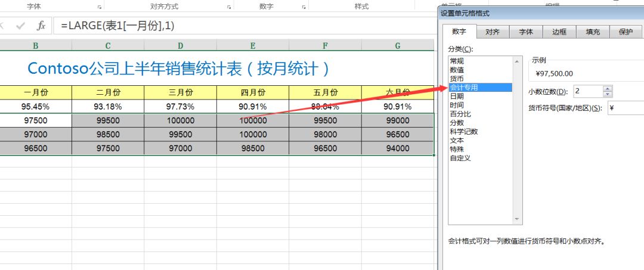Image resolution: width=644 pixels, height=270 pixels.
Task: Click cell 96500 in column G
Action: [x=398, y=135]
